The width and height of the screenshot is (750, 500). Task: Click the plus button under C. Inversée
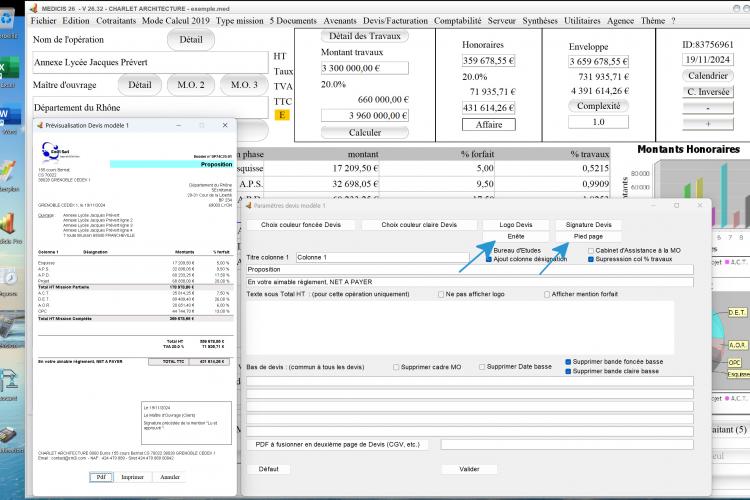(707, 123)
